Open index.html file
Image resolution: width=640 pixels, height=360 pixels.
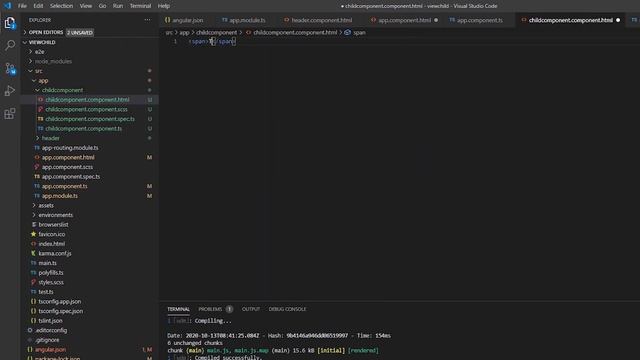pos(51,244)
